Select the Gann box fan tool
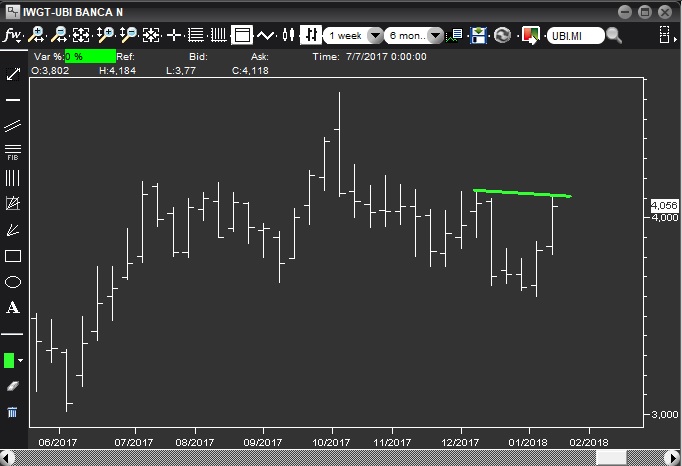Viewport: 682px width, 466px height. click(x=13, y=204)
